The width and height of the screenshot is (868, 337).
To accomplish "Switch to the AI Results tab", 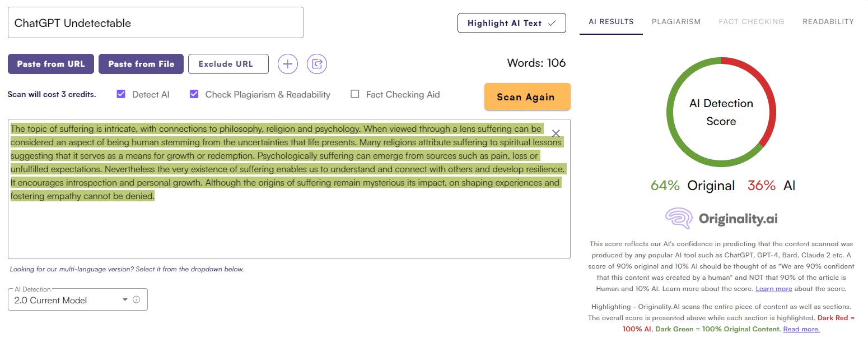I will coord(611,22).
